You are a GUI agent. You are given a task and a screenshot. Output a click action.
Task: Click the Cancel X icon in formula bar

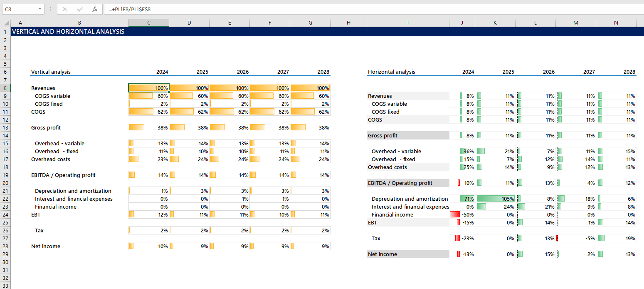pos(65,9)
